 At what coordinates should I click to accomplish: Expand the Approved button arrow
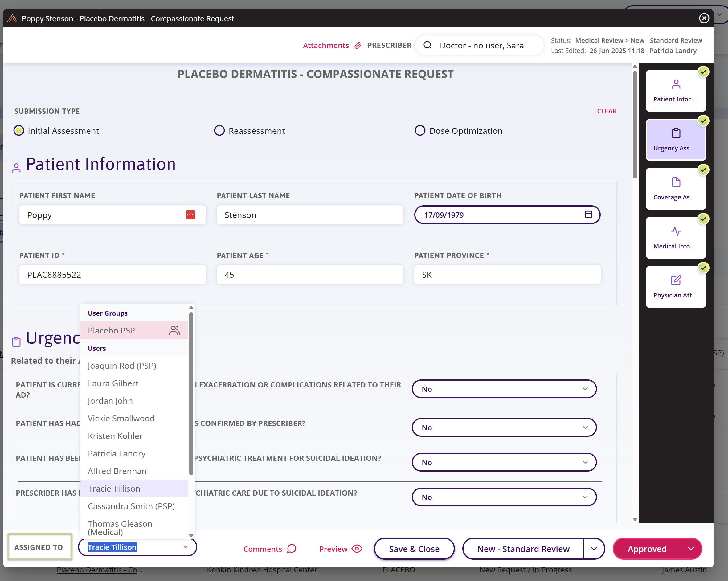point(691,549)
